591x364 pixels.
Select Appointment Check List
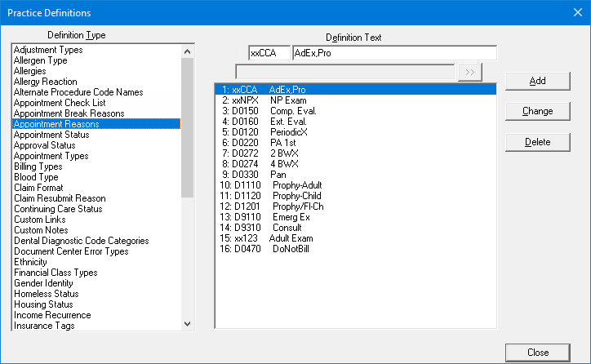click(x=96, y=103)
